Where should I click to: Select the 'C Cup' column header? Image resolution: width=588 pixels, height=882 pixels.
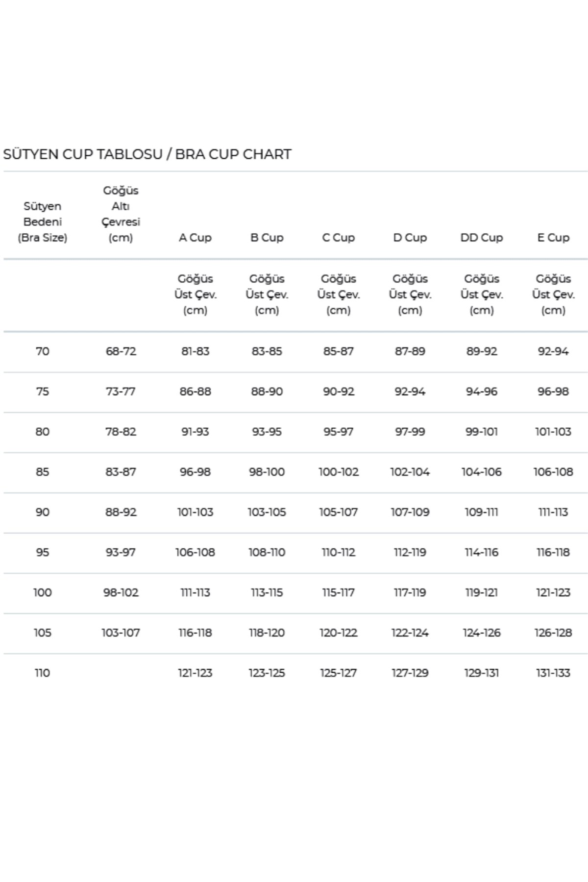(x=338, y=238)
